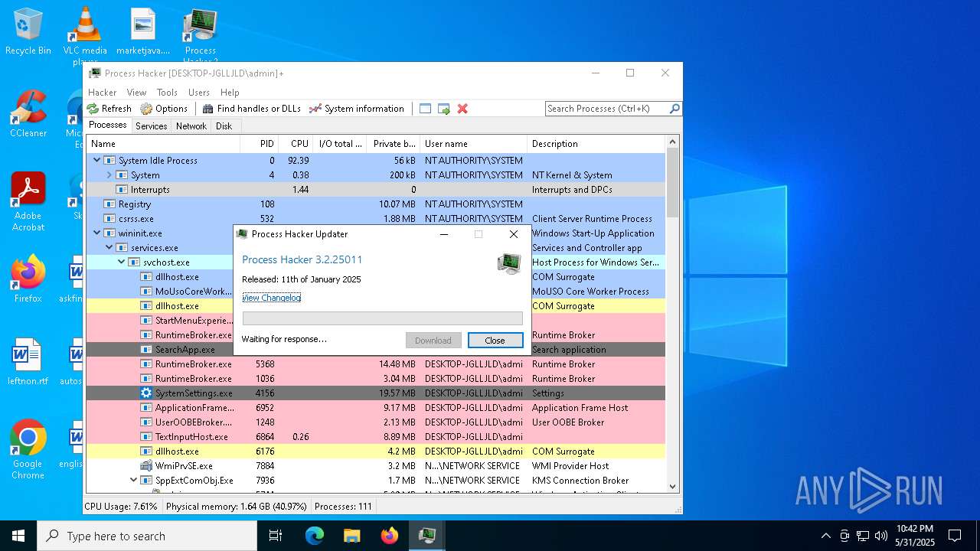Click CPU Usage in status bar
980x551 pixels.
pos(121,507)
